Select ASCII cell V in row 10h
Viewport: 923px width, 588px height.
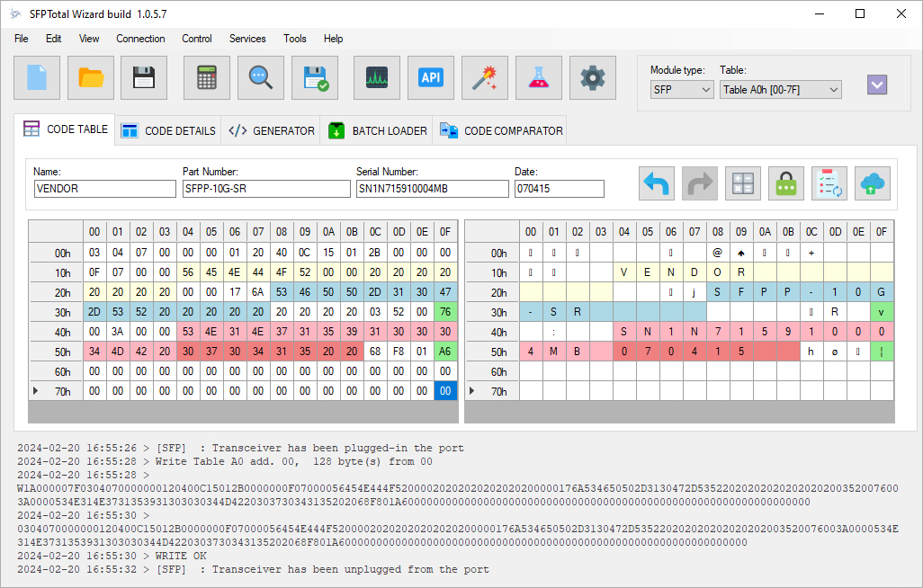[x=624, y=272]
